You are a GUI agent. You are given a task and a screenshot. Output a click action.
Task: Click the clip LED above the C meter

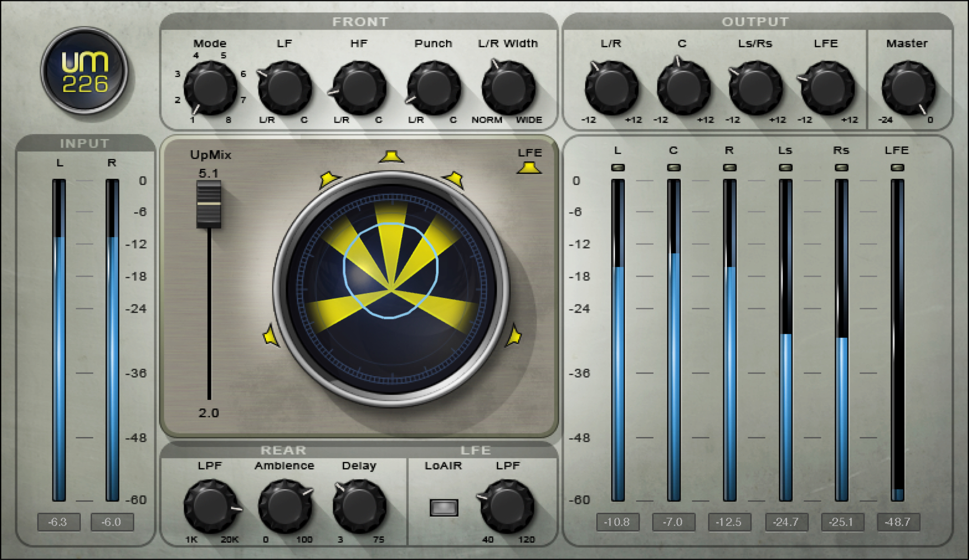(x=673, y=167)
